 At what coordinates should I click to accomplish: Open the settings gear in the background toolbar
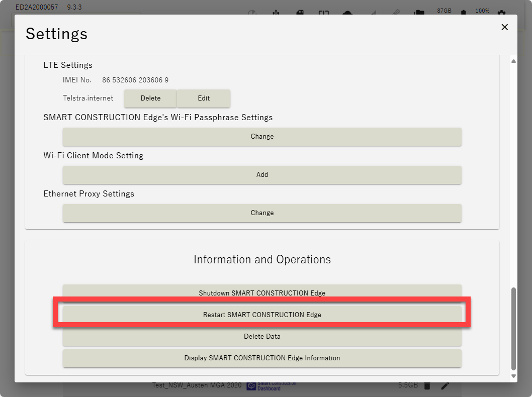point(501,13)
